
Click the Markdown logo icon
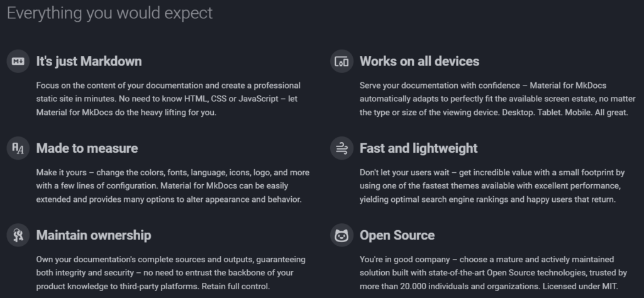pyautogui.click(x=18, y=61)
